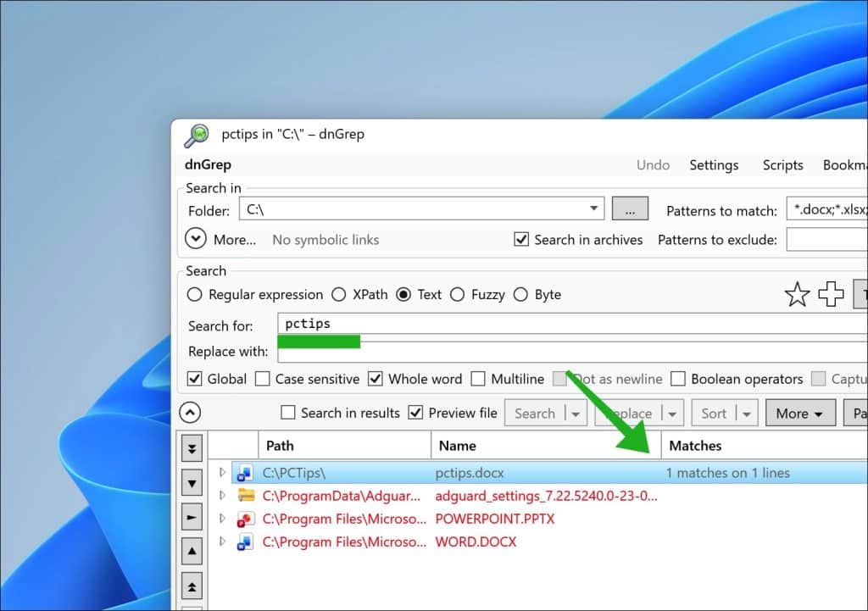Screen dimensions: 868x611
Task: Click folder icon of adguard_settings row
Action: pyautogui.click(x=246, y=496)
